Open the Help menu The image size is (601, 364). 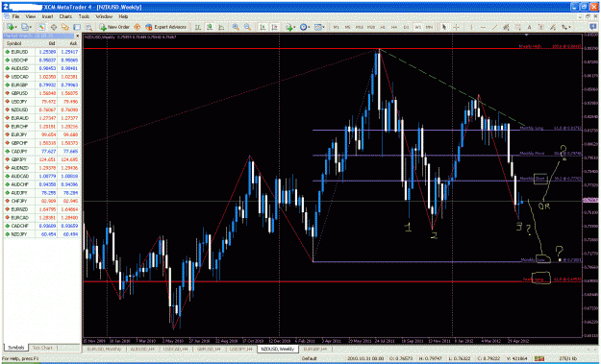point(123,17)
